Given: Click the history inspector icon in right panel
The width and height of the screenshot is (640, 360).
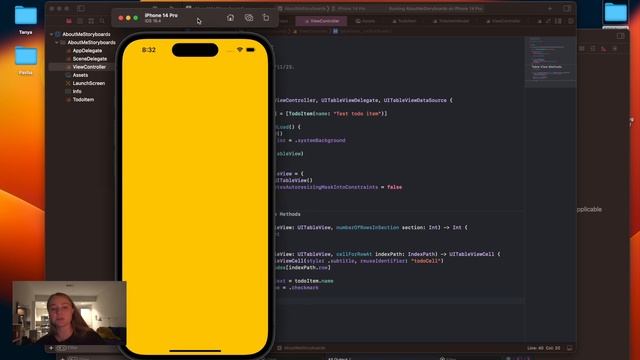Looking at the screenshot, I should [593, 49].
